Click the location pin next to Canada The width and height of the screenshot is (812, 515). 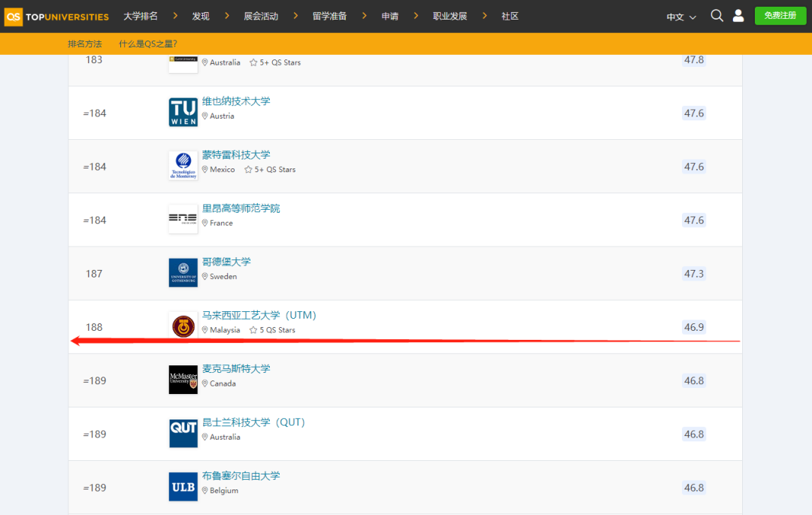(205, 383)
